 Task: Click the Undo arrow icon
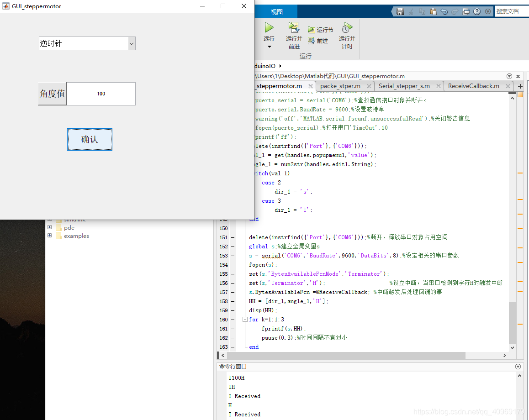pos(444,11)
